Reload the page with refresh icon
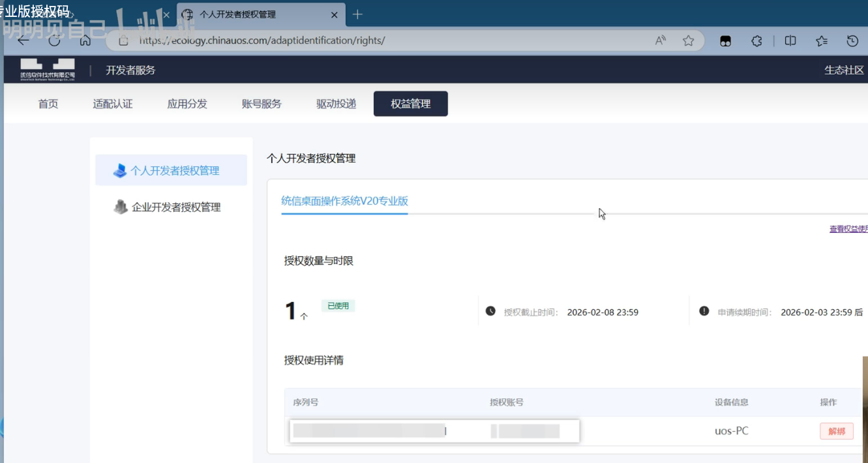The width and height of the screenshot is (868, 463). (54, 40)
